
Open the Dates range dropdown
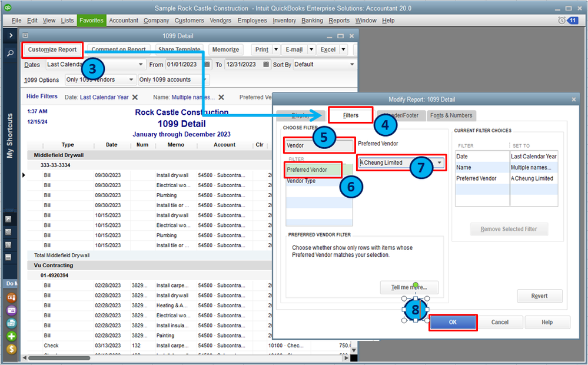pos(141,65)
